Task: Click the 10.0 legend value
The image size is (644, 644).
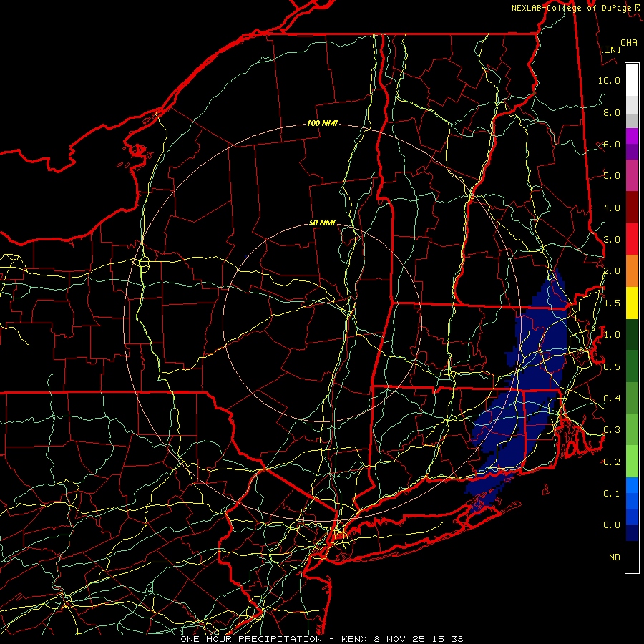Action: [x=609, y=80]
